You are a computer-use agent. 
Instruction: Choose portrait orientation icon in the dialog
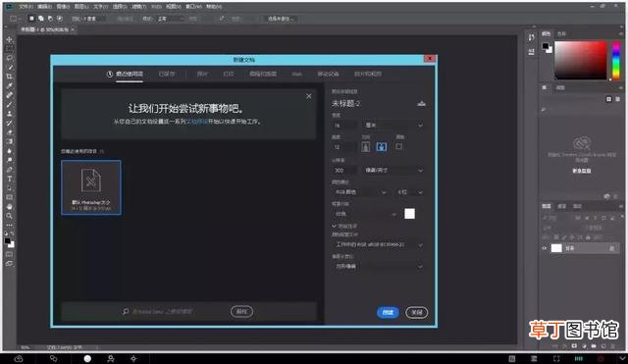tap(366, 147)
